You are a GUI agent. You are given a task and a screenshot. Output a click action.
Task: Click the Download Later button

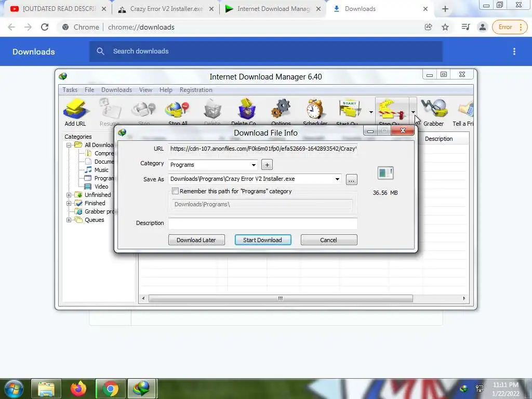(x=196, y=240)
